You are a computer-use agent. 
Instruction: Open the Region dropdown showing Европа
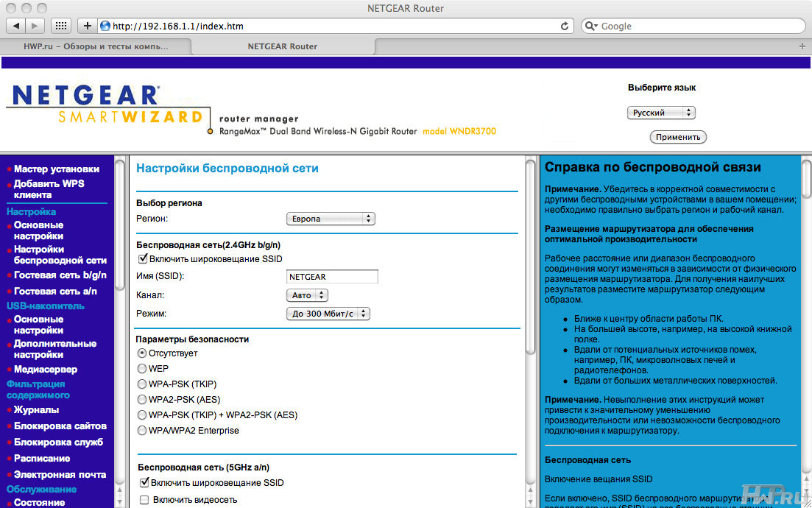[330, 219]
